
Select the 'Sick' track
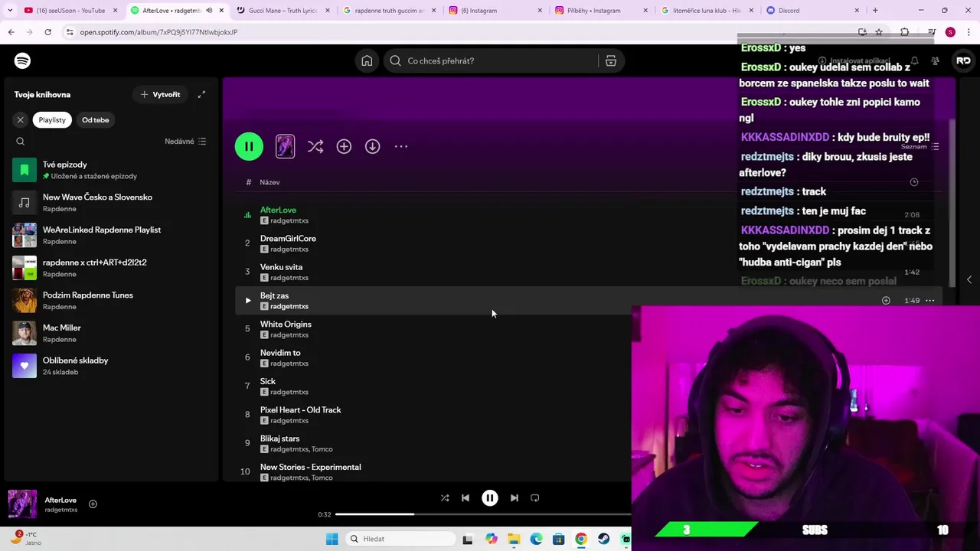tap(267, 381)
